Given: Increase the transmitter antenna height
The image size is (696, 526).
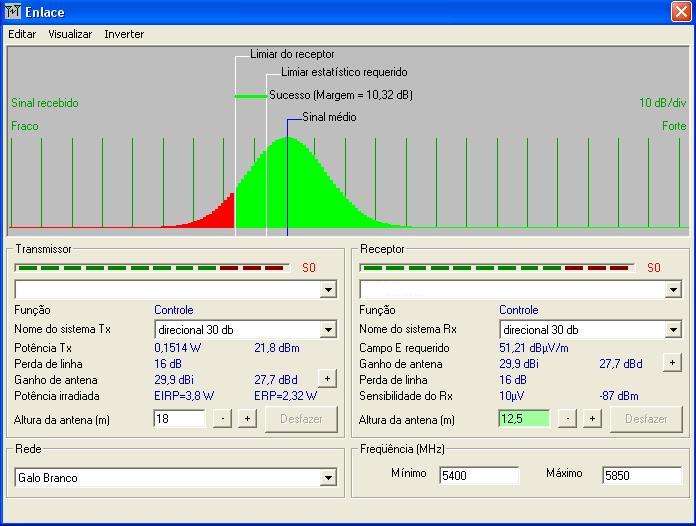Looking at the screenshot, I should click(x=247, y=419).
